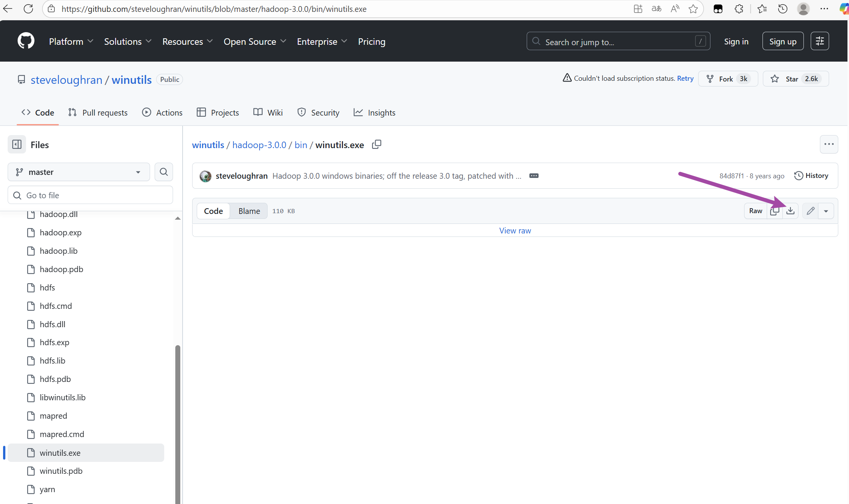The height and width of the screenshot is (504, 849).
Task: Open the file search magnifier icon
Action: point(163,172)
